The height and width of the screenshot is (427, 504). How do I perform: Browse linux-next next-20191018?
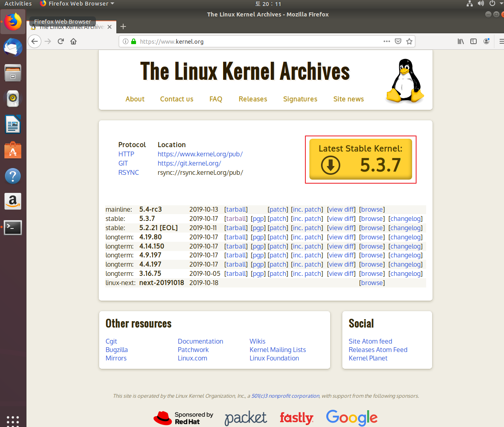[372, 283]
